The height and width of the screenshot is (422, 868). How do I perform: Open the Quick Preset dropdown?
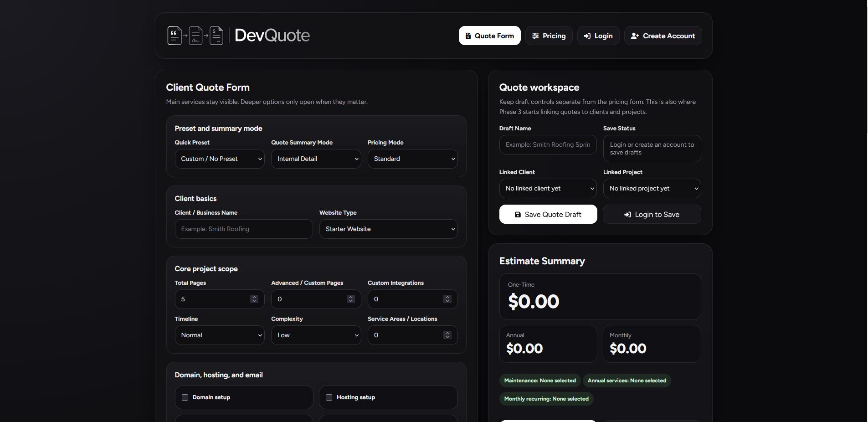pos(220,159)
